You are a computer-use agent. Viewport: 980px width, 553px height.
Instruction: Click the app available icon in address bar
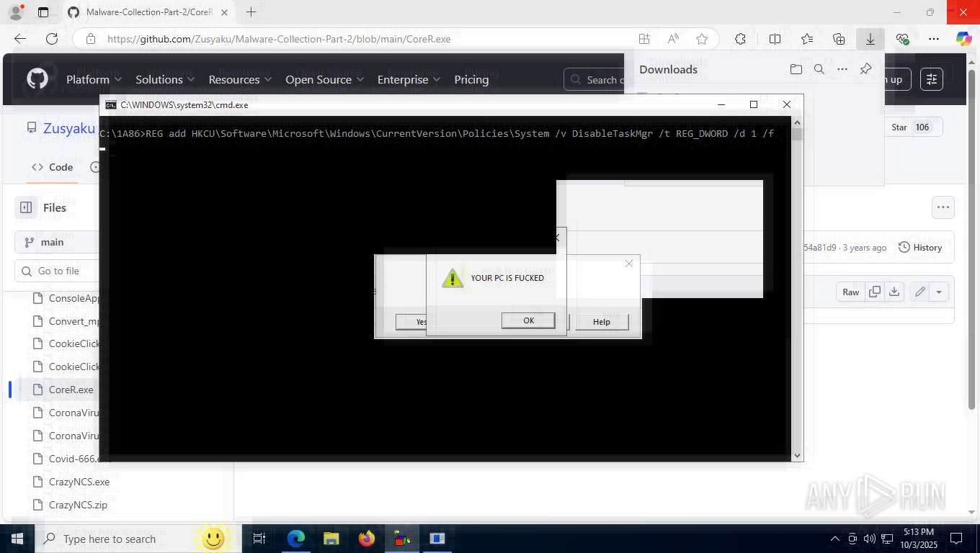pyautogui.click(x=644, y=39)
